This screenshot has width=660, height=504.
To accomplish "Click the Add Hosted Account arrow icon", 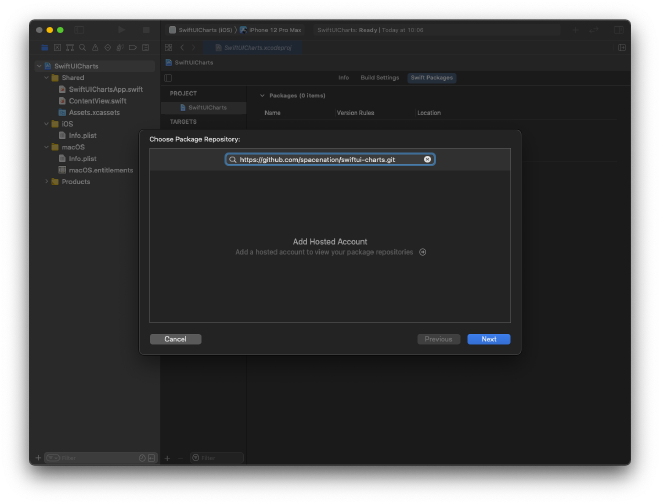I will [x=423, y=252].
